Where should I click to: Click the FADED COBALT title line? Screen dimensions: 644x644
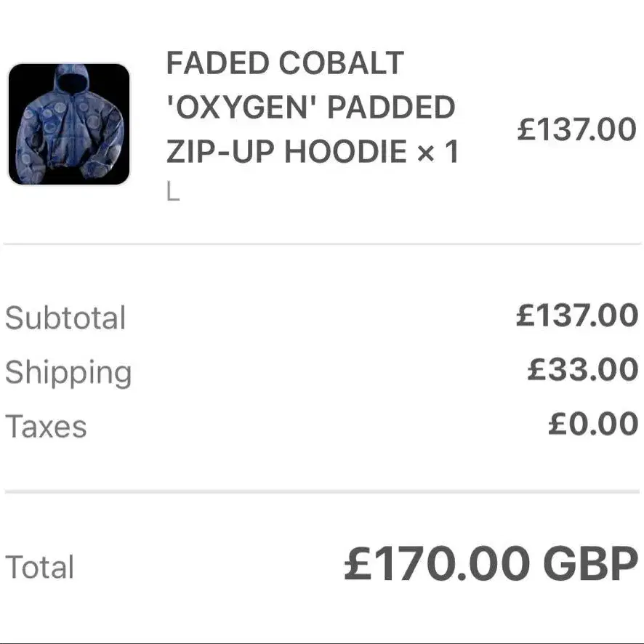point(286,63)
